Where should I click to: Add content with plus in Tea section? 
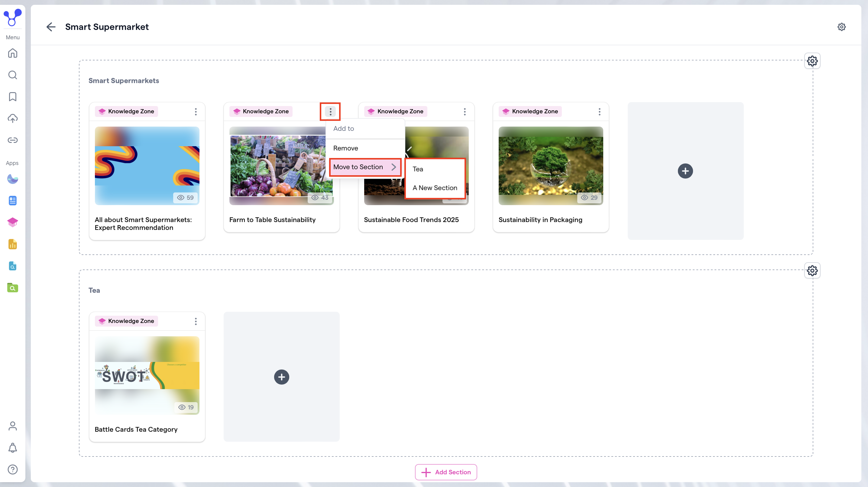coord(281,377)
